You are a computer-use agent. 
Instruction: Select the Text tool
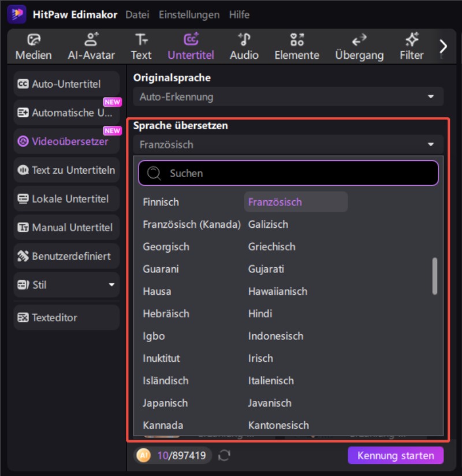pos(141,46)
